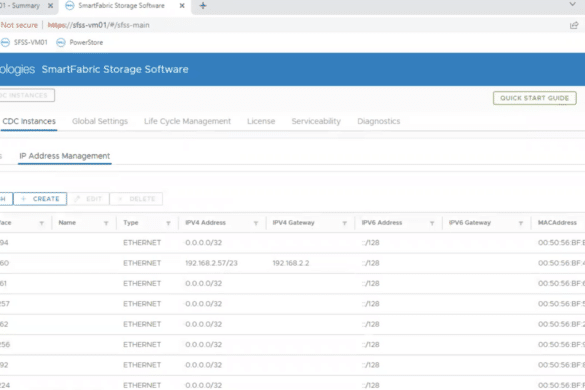Filter the IPV4 Gateway column
Screen dimensions: 585x390
(x=344, y=223)
